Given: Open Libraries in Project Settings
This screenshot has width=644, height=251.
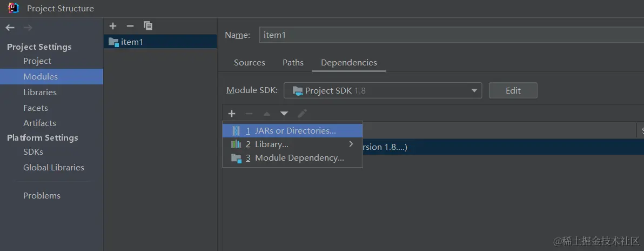Looking at the screenshot, I should (x=40, y=93).
